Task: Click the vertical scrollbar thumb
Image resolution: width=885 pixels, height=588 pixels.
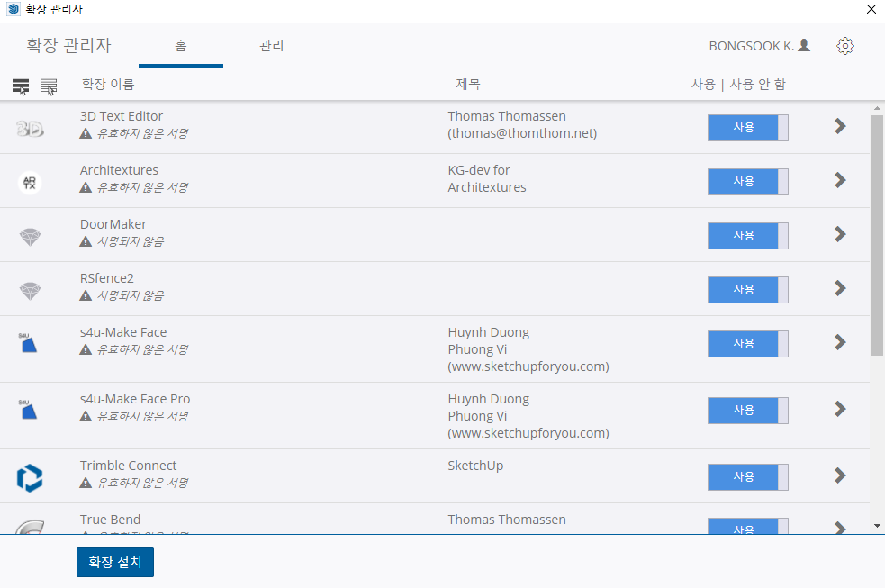Action: [877, 235]
